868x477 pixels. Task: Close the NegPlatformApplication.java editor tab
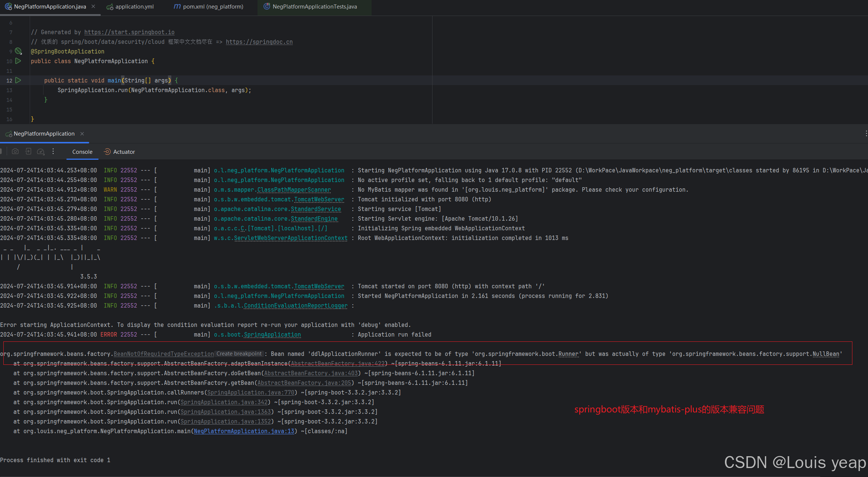[93, 6]
